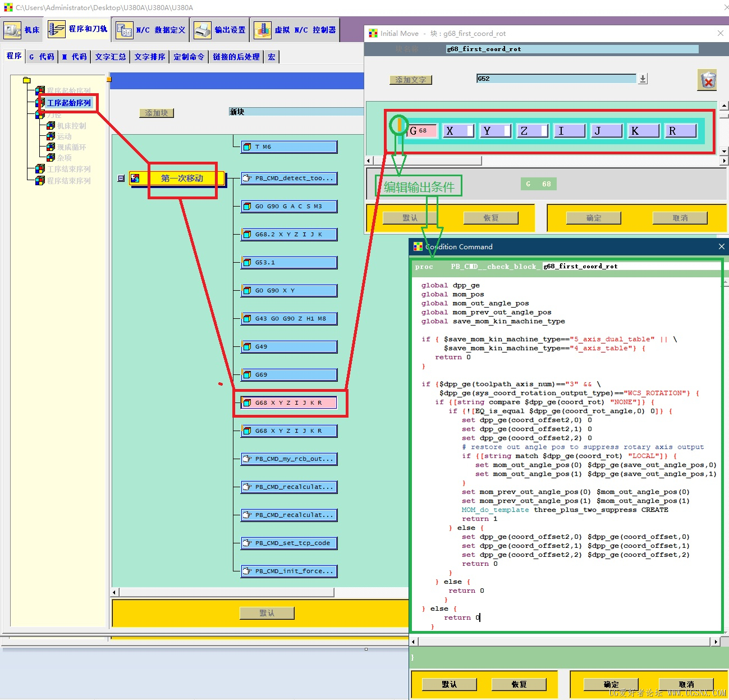
Task: Click the T M6 block icon
Action: [x=247, y=147]
